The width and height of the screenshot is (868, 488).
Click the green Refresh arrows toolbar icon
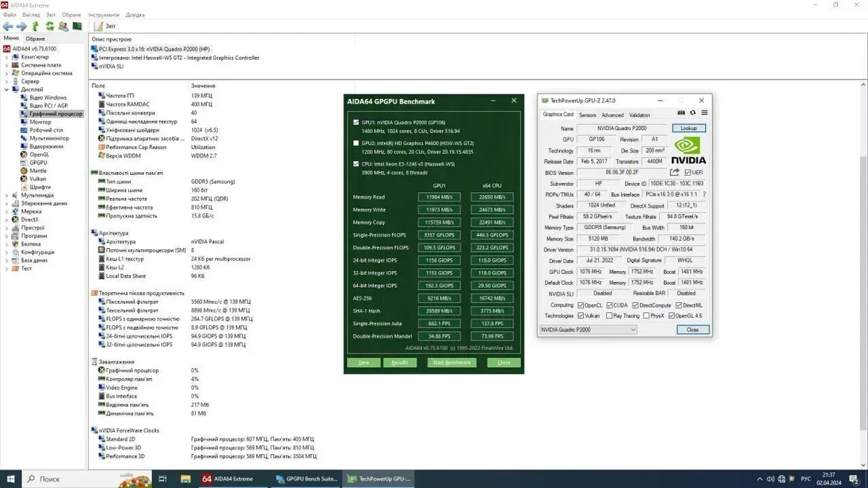(x=50, y=26)
